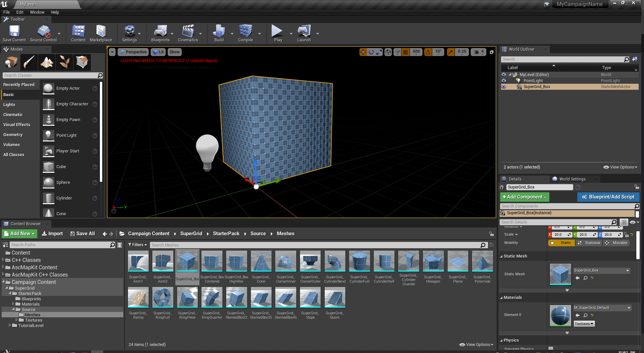Click Save Current in the toolbar

(14, 33)
